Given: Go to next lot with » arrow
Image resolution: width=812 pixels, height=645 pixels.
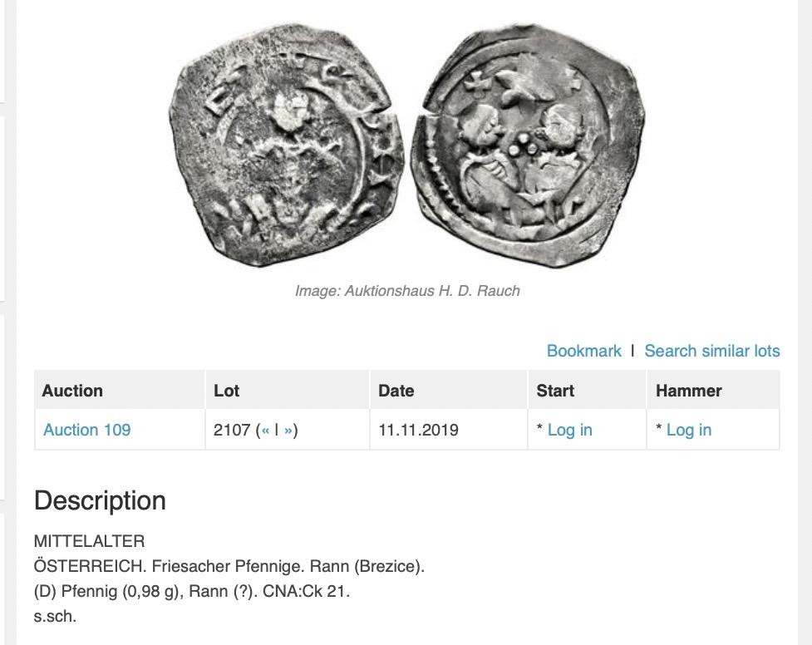Looking at the screenshot, I should click(288, 430).
